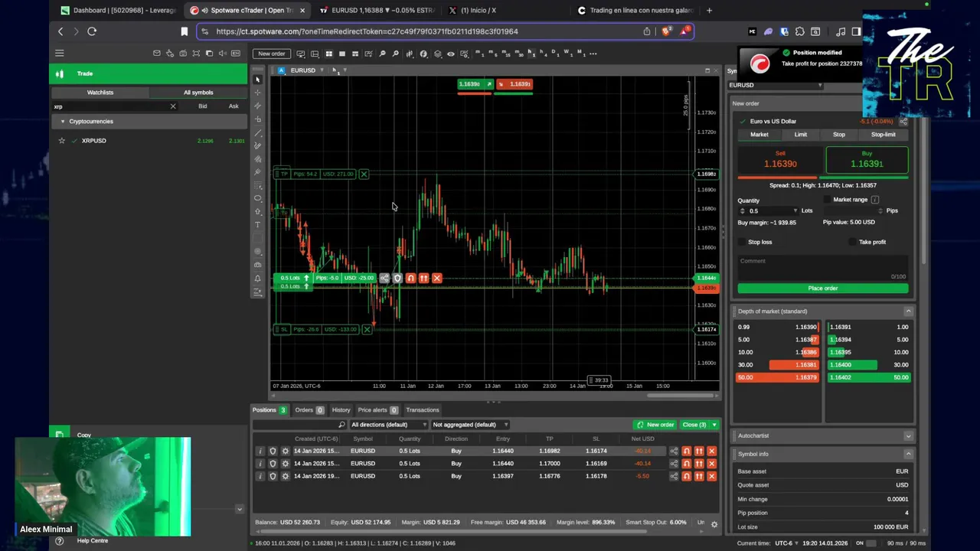Click New order in positions panel
Screen dimensions: 980x551
655,425
